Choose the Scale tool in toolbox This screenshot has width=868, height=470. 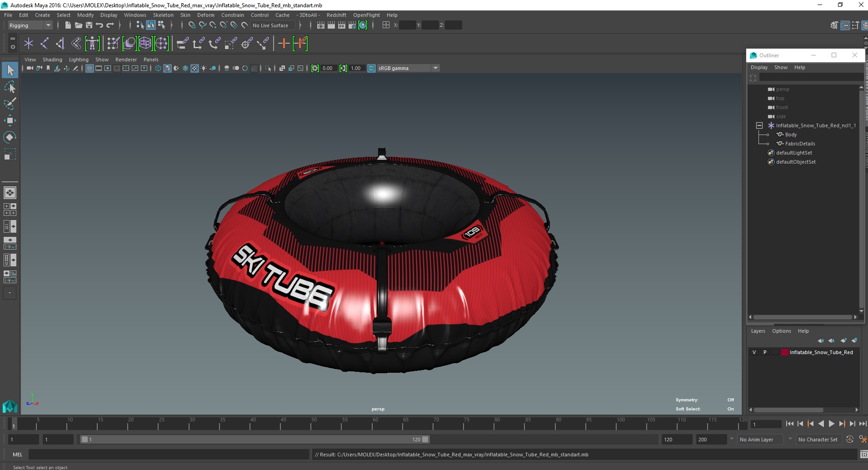(10, 154)
